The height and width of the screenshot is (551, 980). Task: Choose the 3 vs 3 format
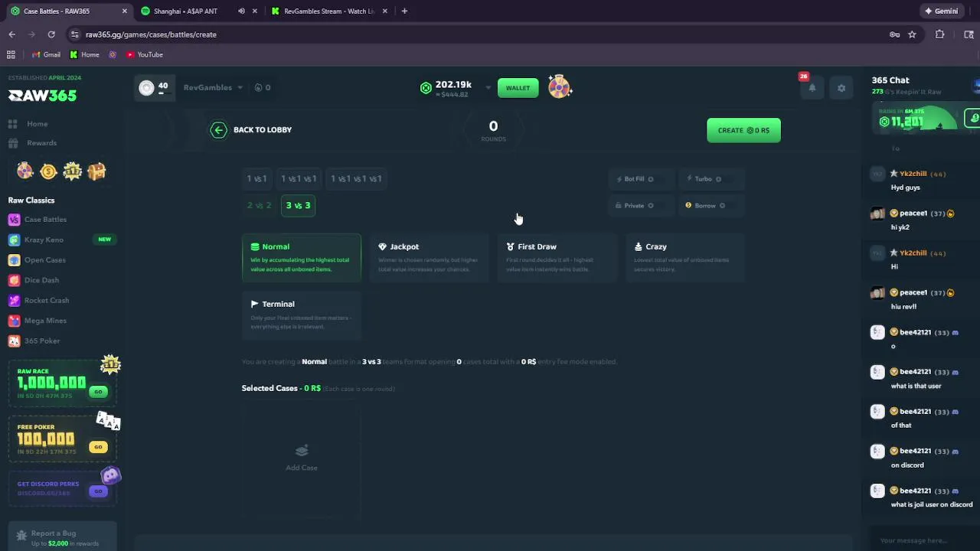coord(298,206)
